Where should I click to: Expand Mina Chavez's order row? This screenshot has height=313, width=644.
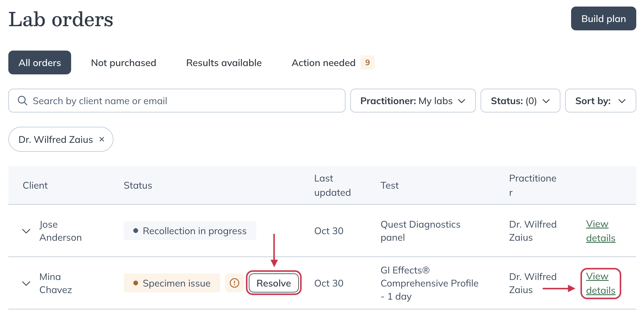click(26, 283)
